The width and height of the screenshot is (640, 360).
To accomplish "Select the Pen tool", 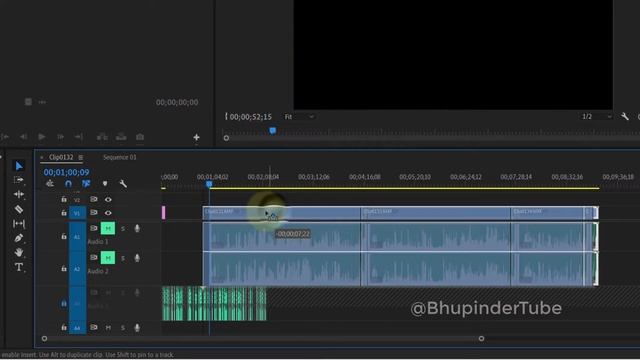I will 19,238.
